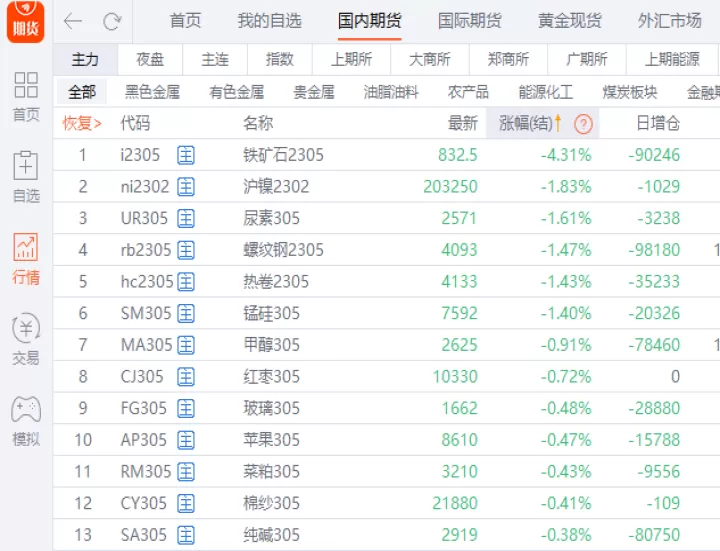Screen dimensions: 720x551
Task: Click the 恢复> link in header
Action: pos(82,124)
